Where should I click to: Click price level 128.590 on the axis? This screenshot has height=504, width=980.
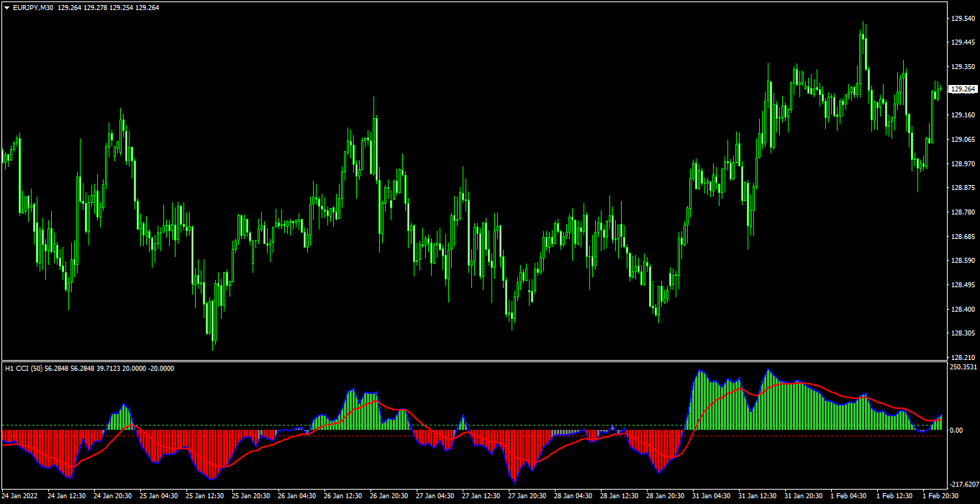(963, 261)
